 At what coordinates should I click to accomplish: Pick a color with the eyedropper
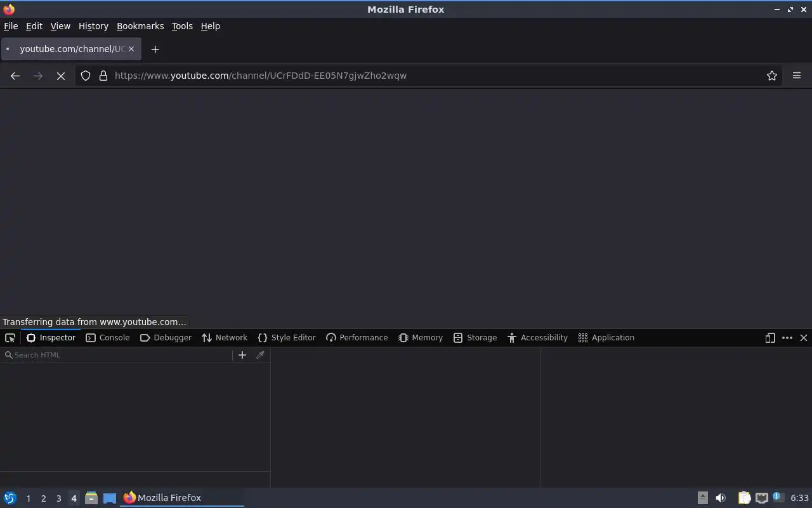260,355
